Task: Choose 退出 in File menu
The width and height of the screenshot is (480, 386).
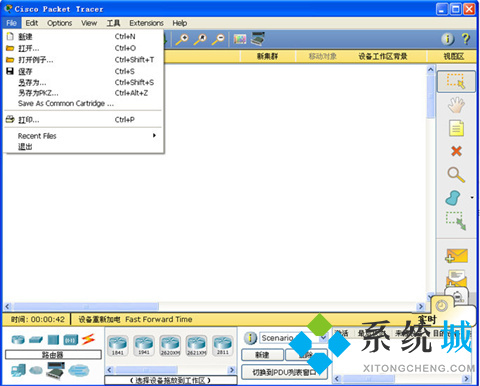Action: (83, 146)
